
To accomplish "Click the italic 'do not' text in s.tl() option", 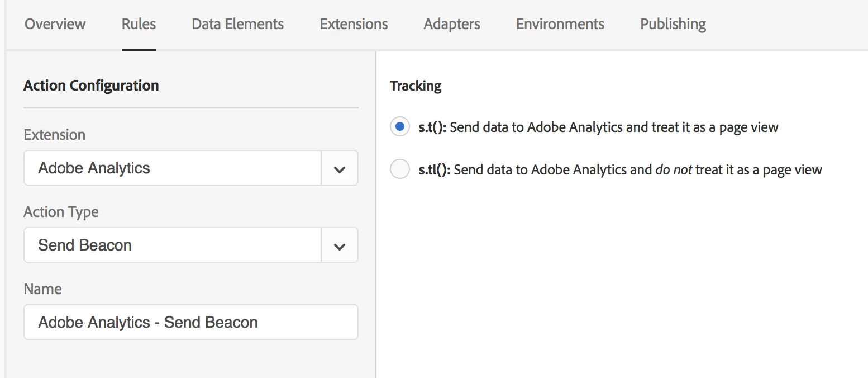I will (x=674, y=169).
